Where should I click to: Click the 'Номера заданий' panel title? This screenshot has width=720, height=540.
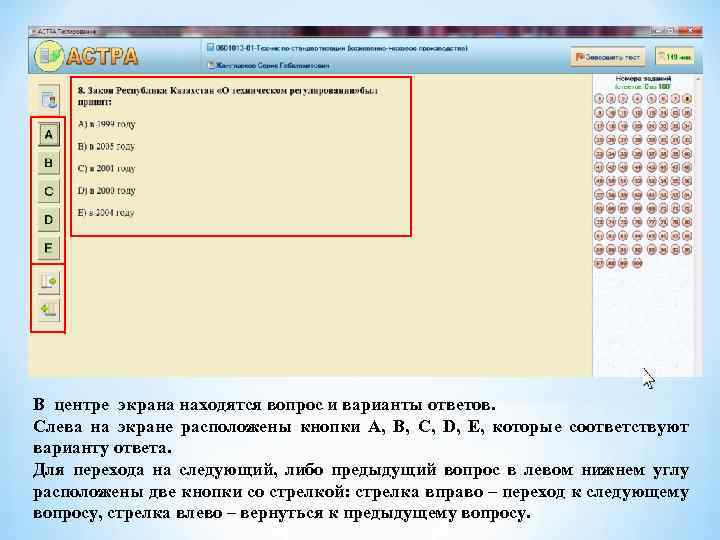(x=643, y=79)
